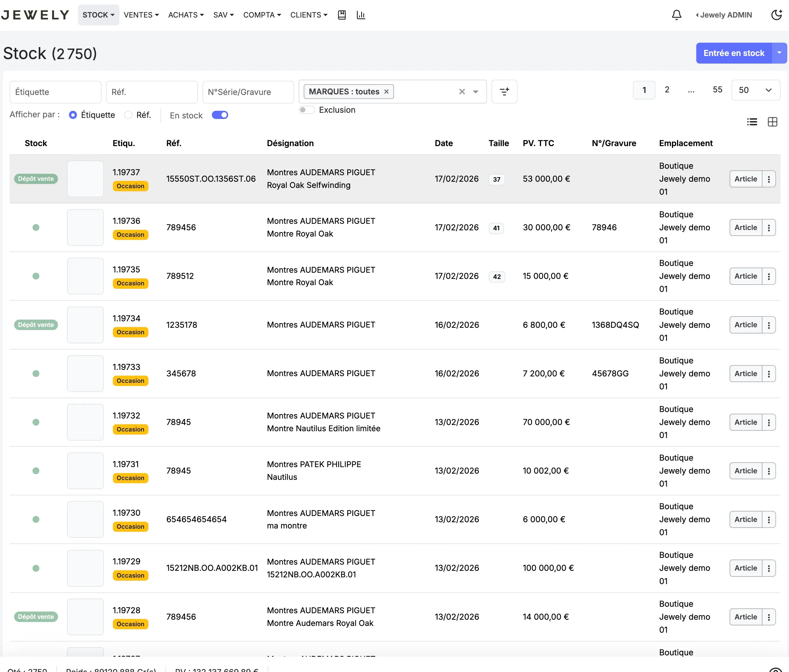
Task: Click green stock status dot for 1.19731
Action: coord(36,471)
